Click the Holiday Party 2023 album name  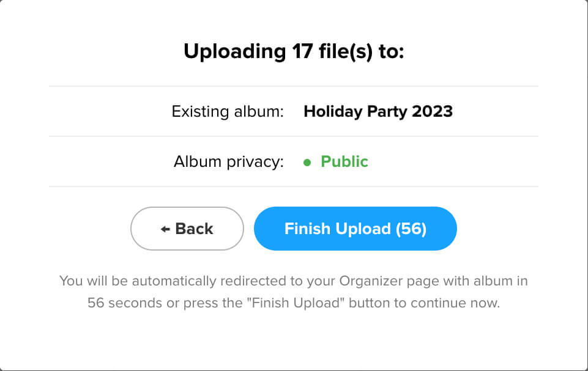378,112
